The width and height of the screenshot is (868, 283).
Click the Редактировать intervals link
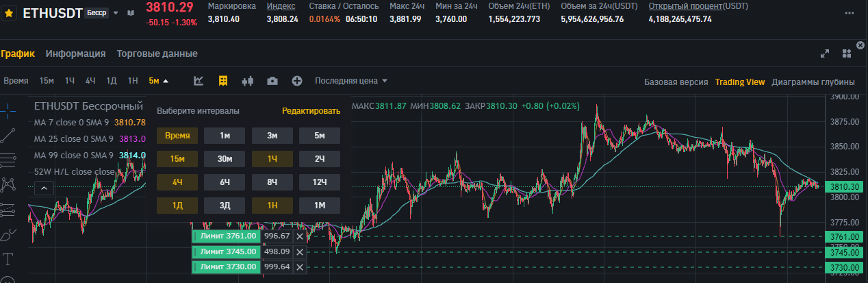point(311,111)
